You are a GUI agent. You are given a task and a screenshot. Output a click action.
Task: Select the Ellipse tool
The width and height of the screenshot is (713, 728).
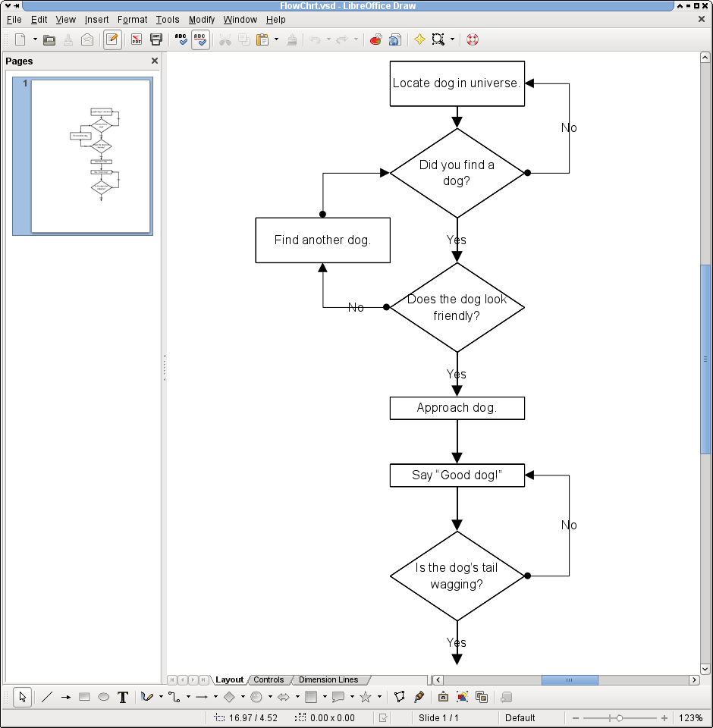103,697
